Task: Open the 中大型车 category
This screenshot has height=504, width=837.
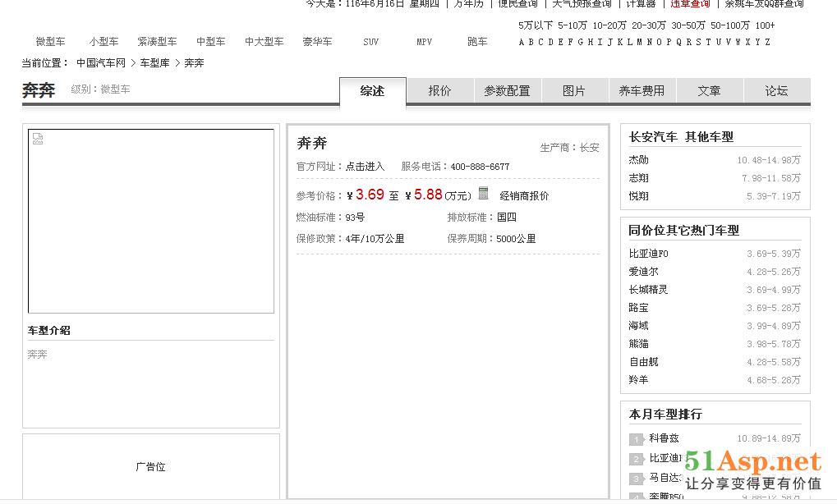Action: [x=264, y=42]
